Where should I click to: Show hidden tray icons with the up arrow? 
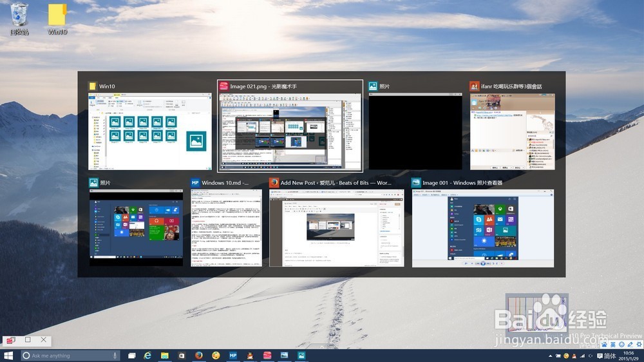pyautogui.click(x=551, y=356)
